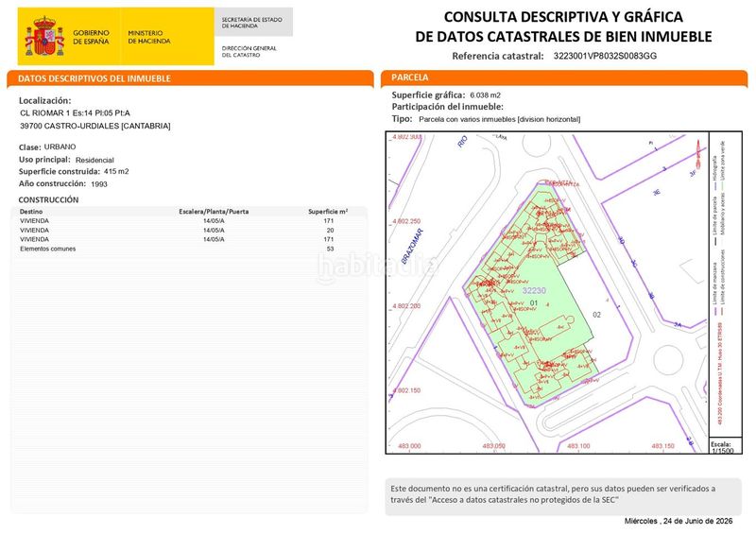Click coordinate label "483.000" on the map
The height and width of the screenshot is (534, 756).
coord(409,446)
